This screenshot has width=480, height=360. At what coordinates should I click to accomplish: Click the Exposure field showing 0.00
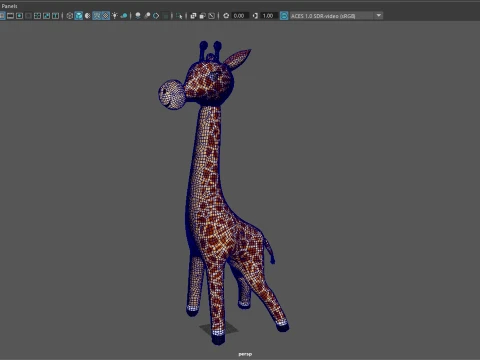[x=240, y=16]
